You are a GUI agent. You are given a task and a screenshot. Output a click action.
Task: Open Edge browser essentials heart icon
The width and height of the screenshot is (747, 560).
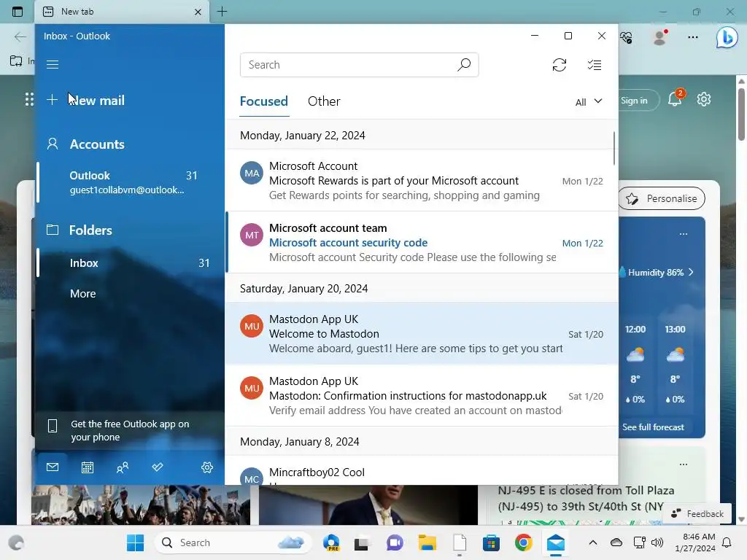point(626,37)
